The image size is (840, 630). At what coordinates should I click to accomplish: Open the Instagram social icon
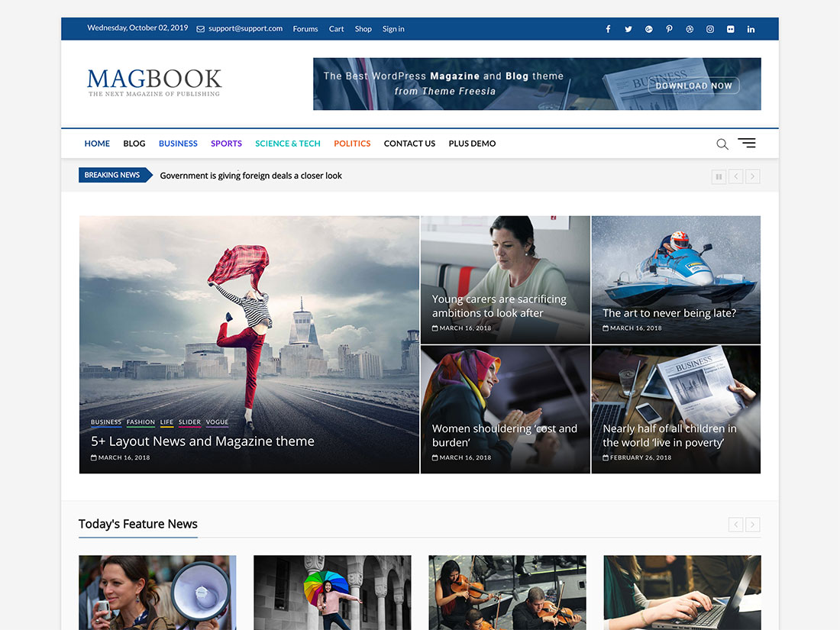pos(710,29)
